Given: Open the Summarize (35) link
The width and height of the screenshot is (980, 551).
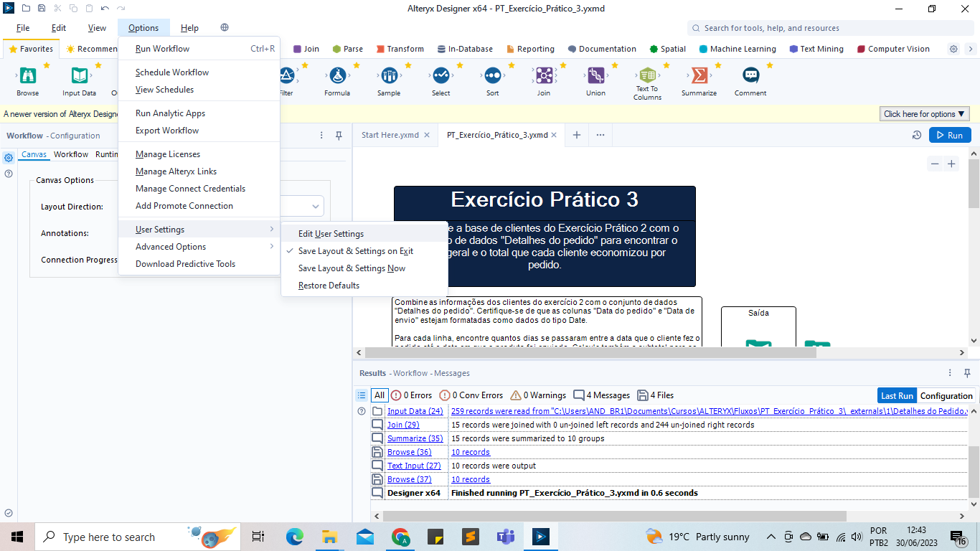Looking at the screenshot, I should (415, 438).
